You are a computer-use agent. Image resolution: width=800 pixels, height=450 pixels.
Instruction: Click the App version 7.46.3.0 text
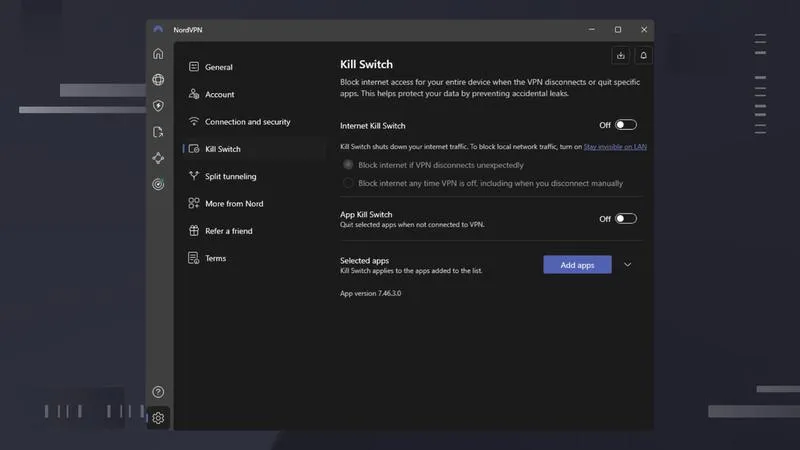pyautogui.click(x=370, y=293)
